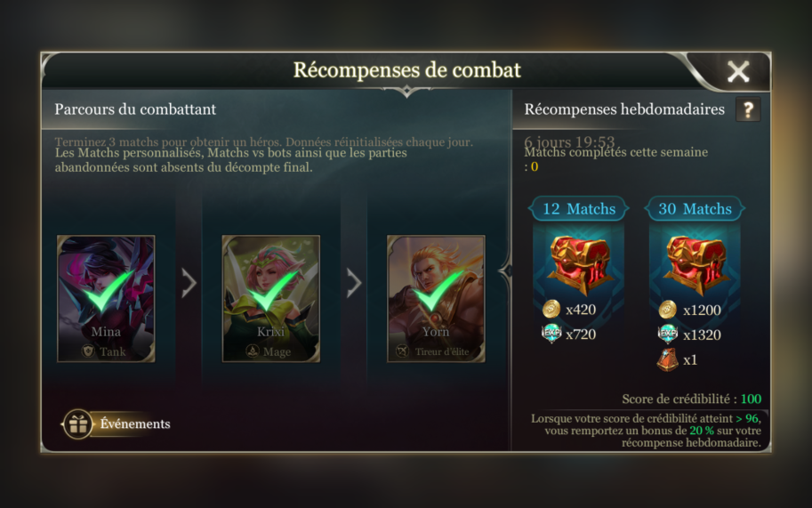Open the weekly rewards help question mark

[748, 109]
